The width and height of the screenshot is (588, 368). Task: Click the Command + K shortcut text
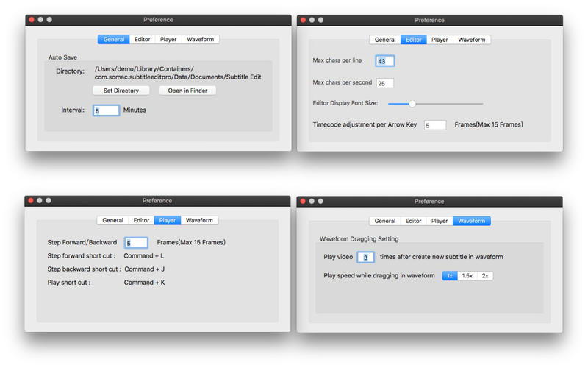(x=144, y=283)
